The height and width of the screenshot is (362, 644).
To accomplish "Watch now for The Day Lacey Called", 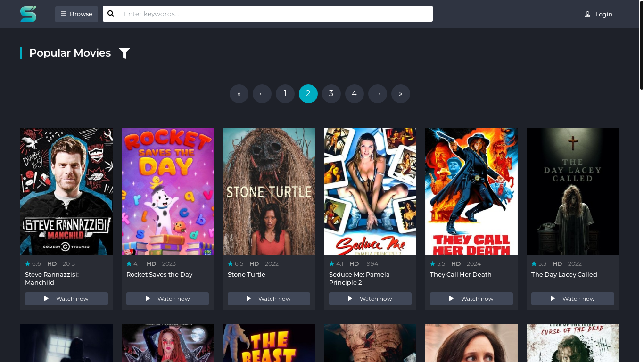I will pyautogui.click(x=573, y=299).
